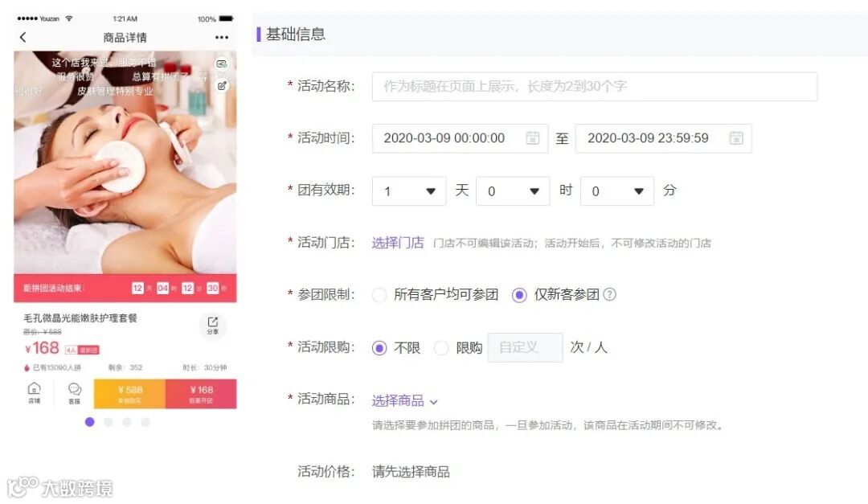
Task: Select the fourth carousel page dot
Action: (x=145, y=422)
